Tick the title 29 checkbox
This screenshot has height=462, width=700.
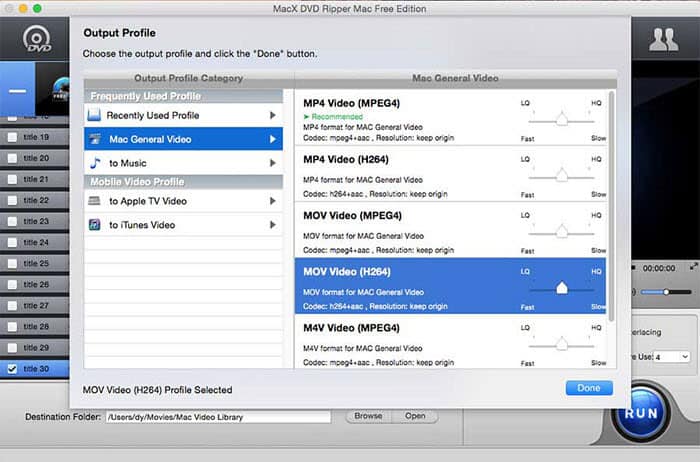[12, 347]
